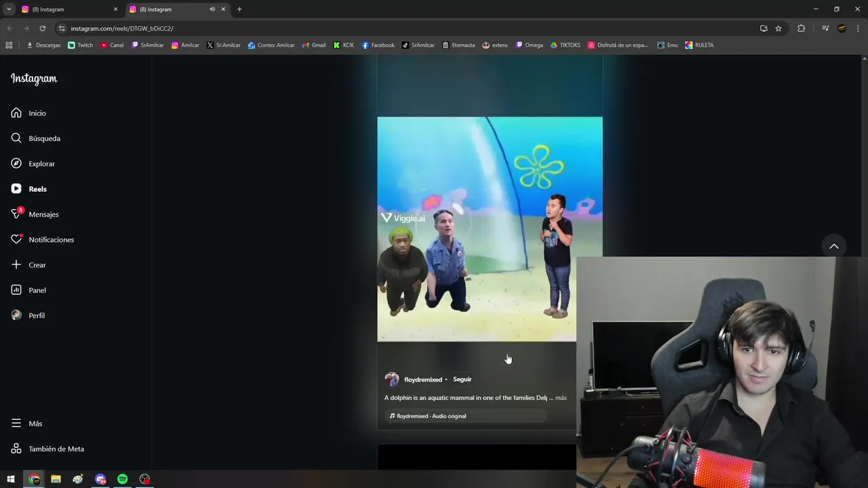Screen dimensions: 868x488
Task: Open También de Meta menu
Action: (x=47, y=449)
